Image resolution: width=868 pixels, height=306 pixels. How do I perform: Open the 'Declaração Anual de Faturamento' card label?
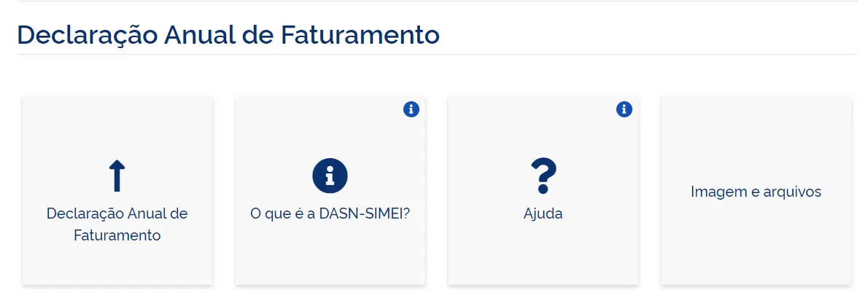pos(117,224)
